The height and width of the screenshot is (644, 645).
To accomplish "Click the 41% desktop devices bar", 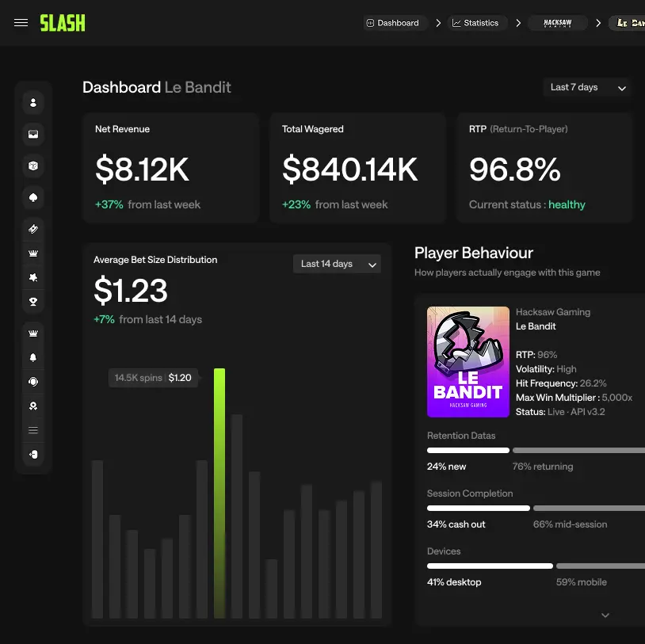I will [490, 566].
